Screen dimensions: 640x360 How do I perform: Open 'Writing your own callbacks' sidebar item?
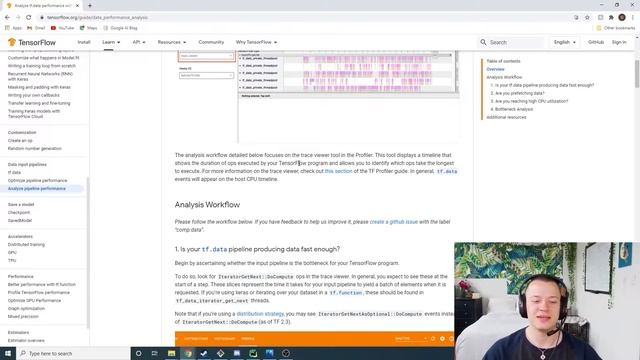point(33,95)
